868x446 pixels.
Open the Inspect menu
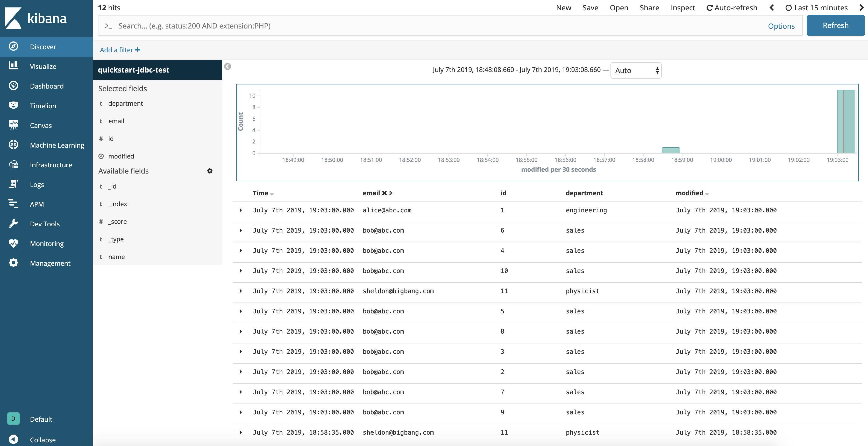tap(683, 8)
